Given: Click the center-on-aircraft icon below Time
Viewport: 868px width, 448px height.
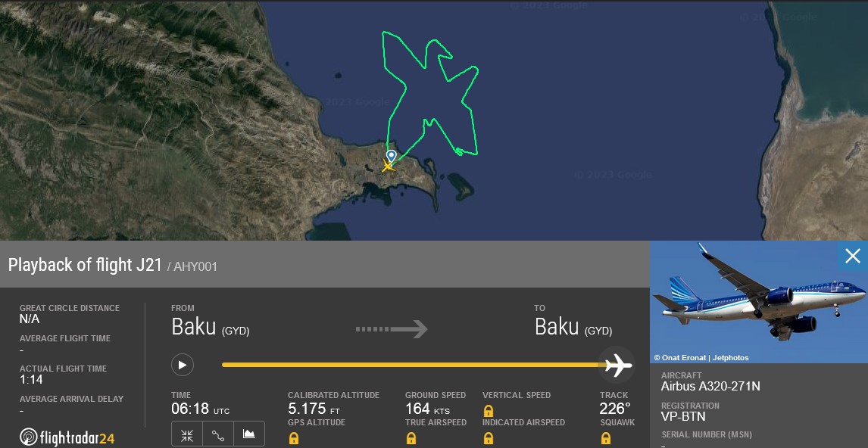Looking at the screenshot, I should [187, 434].
